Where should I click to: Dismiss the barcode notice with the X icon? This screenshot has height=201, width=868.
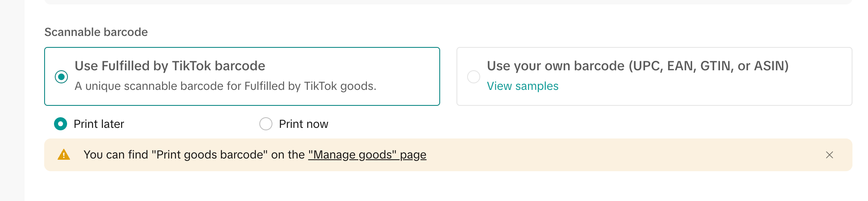(829, 155)
